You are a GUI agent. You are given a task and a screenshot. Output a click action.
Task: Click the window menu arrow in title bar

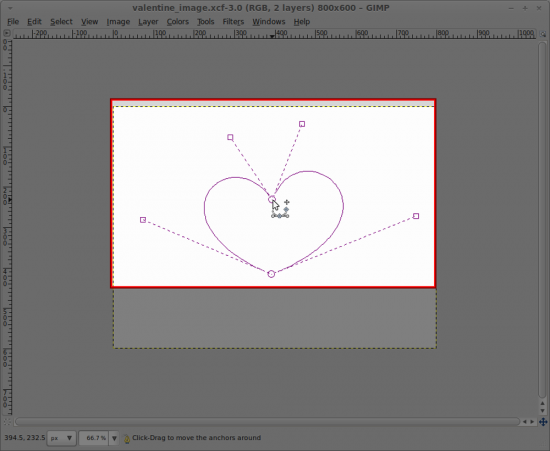click(x=10, y=8)
